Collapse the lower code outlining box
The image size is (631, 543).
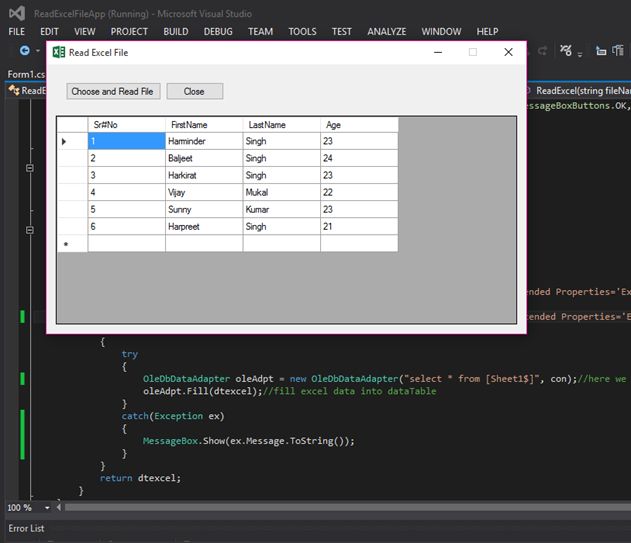click(x=29, y=230)
